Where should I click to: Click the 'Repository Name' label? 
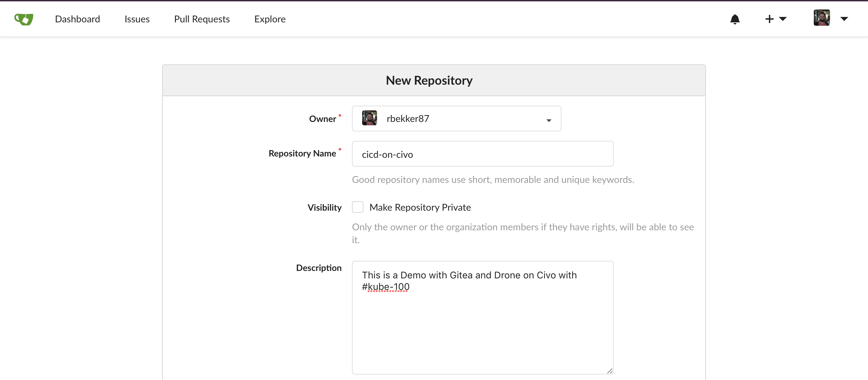coord(302,153)
